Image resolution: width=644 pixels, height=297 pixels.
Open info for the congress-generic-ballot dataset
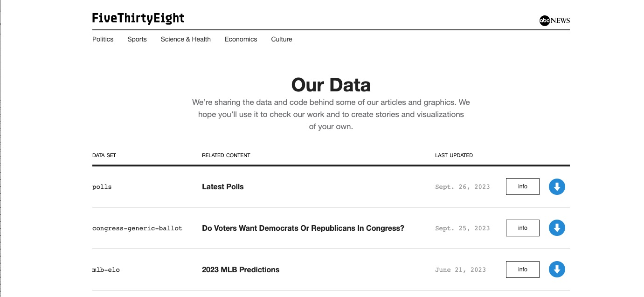pos(522,228)
